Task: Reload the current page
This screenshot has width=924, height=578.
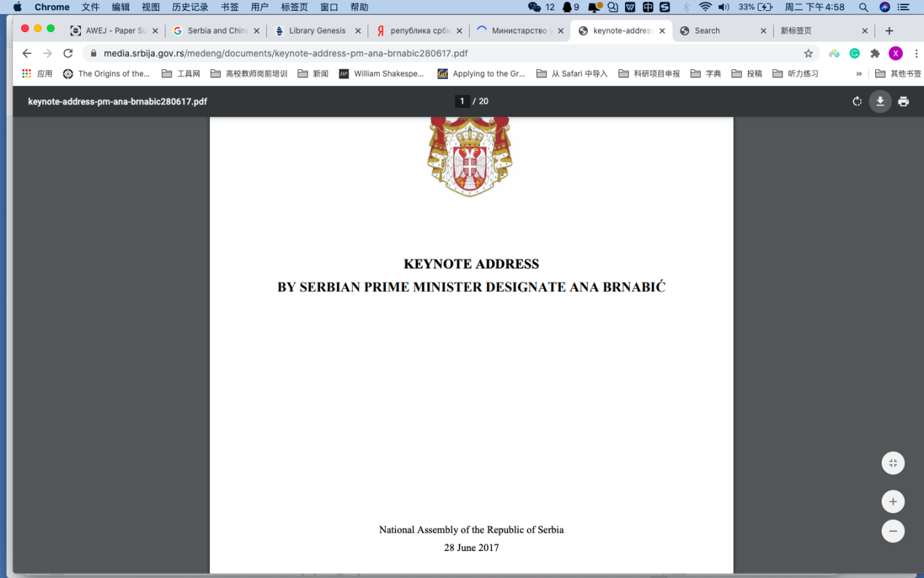Action: 68,53
